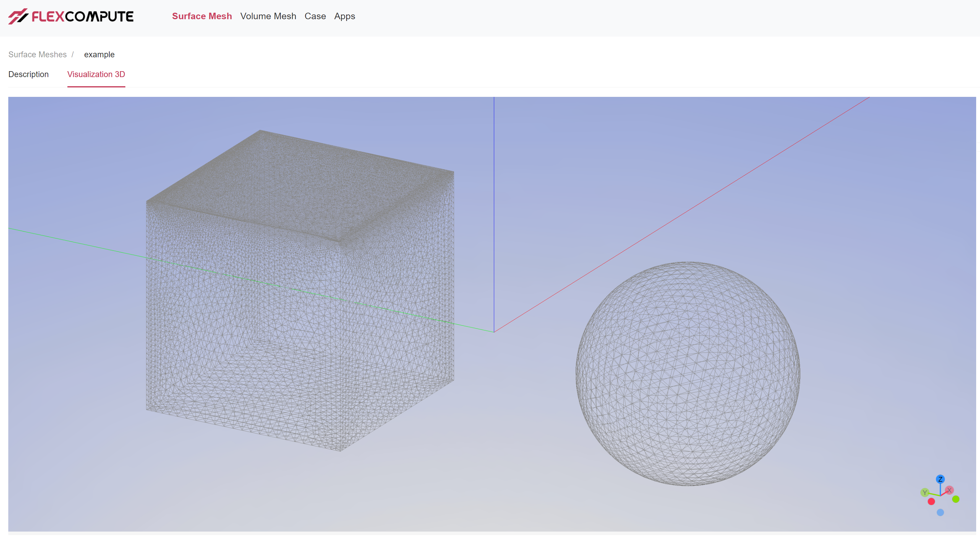Click the unlabeled light blue gizmo dot
The height and width of the screenshot is (536, 980).
[x=940, y=512]
